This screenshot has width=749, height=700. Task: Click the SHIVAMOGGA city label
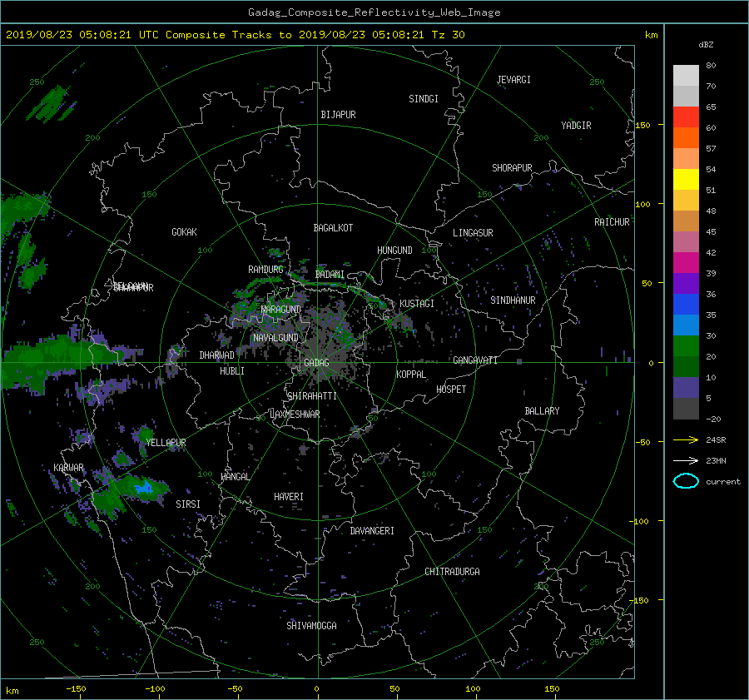311,626
